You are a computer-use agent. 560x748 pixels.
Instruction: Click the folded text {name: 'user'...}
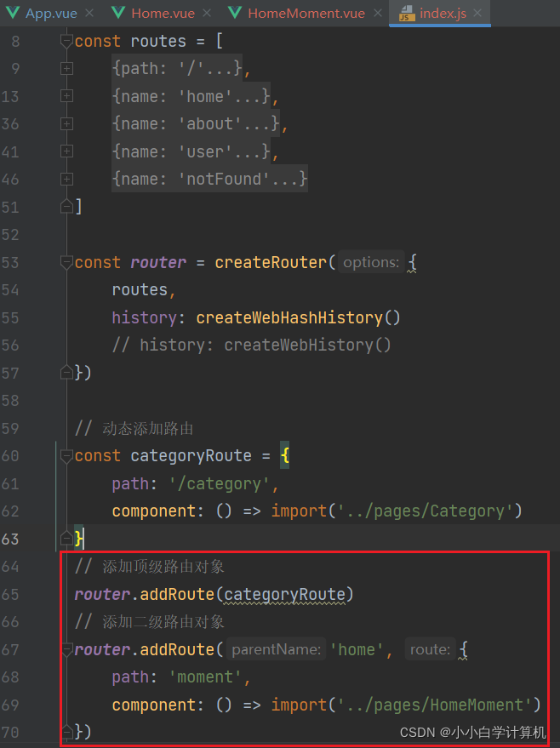point(191,151)
